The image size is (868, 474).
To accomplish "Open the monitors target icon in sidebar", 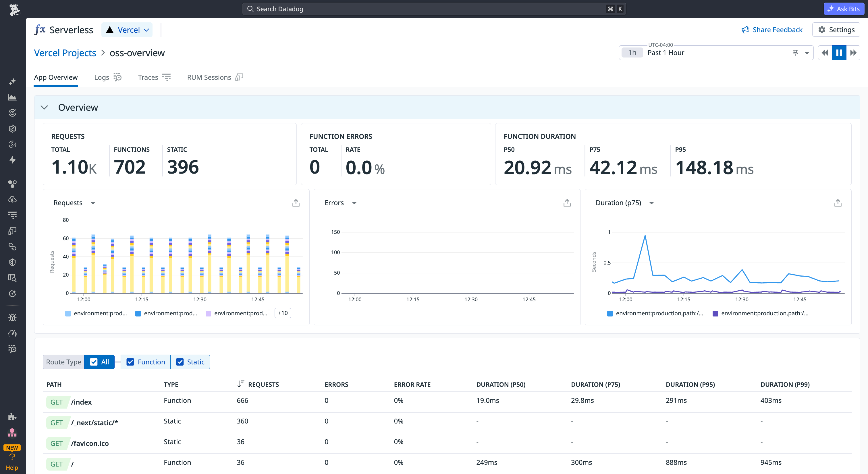I will click(x=12, y=113).
